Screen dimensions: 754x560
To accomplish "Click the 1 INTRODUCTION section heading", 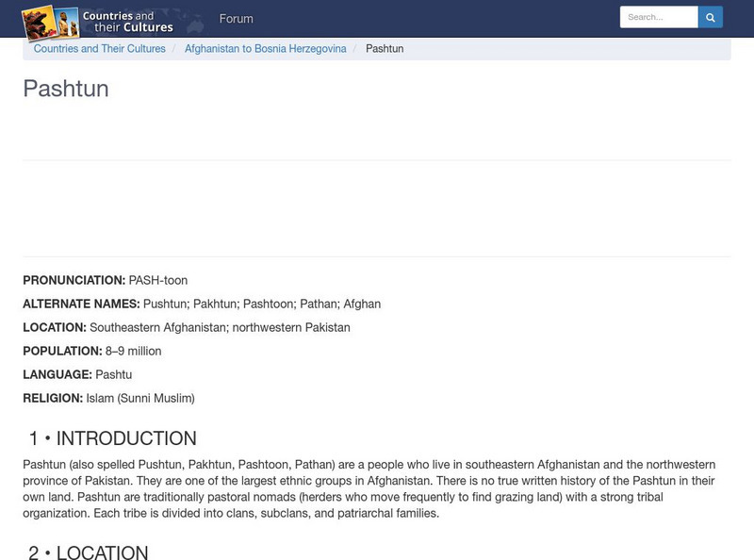I will [113, 437].
